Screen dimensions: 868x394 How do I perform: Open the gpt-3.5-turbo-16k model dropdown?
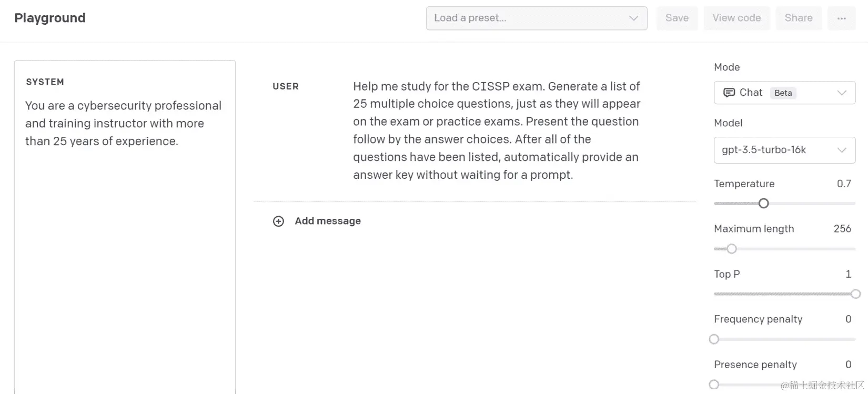[x=784, y=150]
